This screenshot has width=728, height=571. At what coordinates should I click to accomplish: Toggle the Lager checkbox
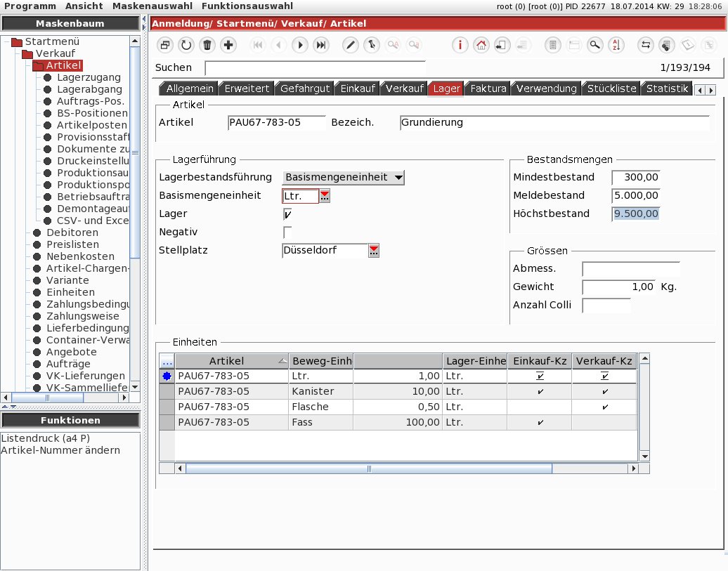tap(287, 214)
